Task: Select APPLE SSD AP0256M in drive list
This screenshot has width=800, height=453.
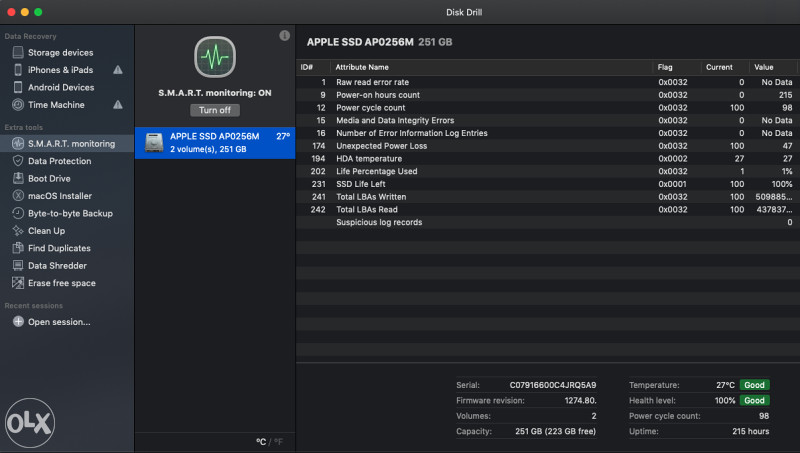Action: 215,143
